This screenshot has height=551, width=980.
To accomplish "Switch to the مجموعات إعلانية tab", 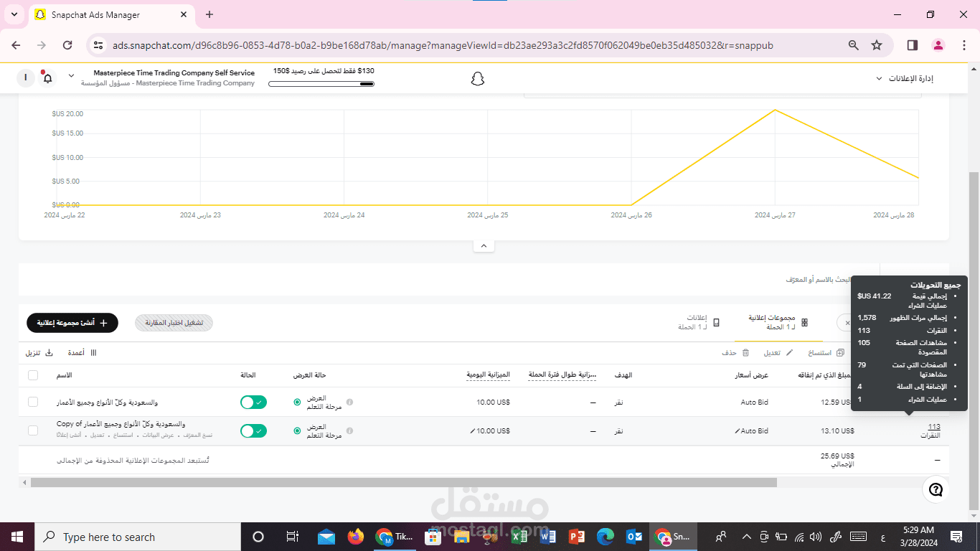I will click(778, 322).
